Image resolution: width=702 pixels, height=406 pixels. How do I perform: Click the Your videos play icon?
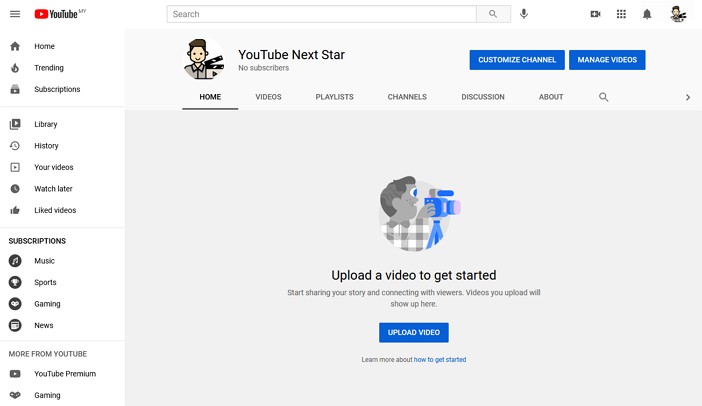[15, 167]
